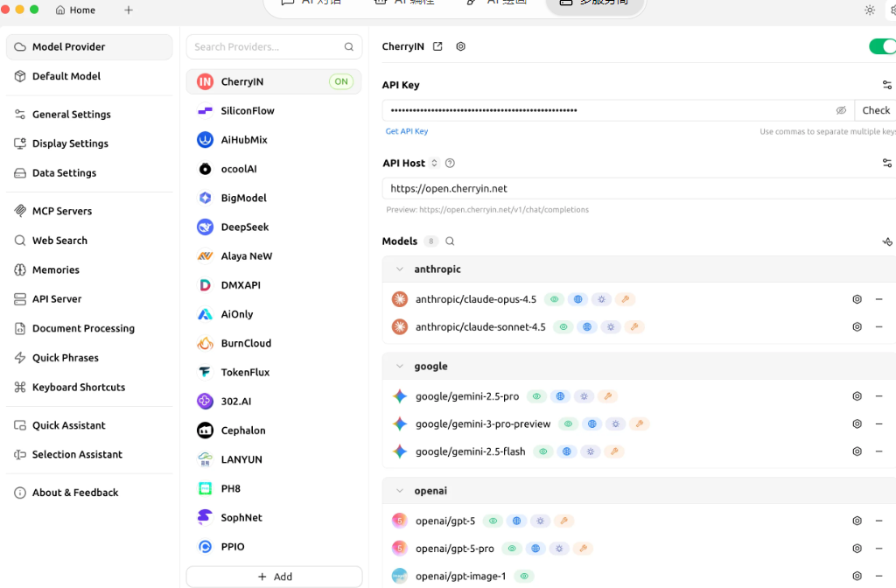Open the API Host type selector arrows
This screenshot has width=896, height=588.
[x=434, y=164]
